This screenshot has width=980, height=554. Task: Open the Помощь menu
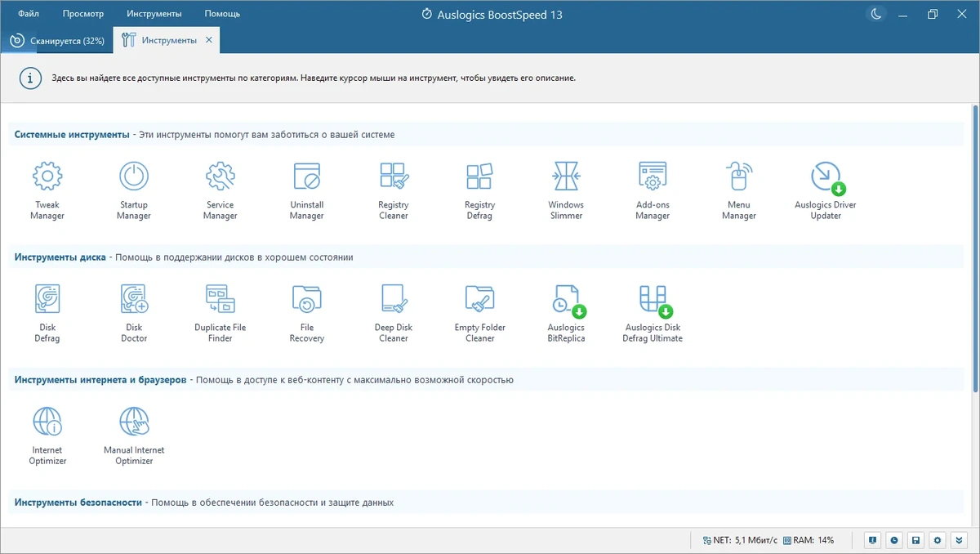click(222, 14)
